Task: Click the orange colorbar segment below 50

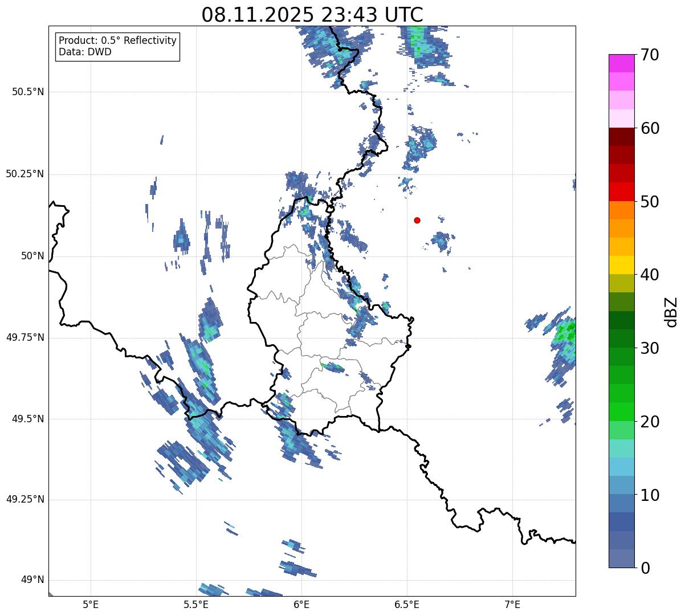Action: tap(621, 210)
